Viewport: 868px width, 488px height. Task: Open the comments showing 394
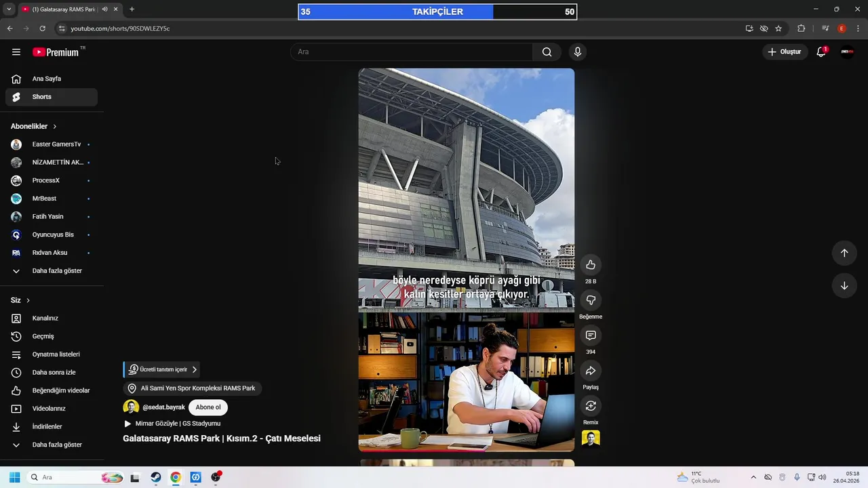click(x=591, y=335)
